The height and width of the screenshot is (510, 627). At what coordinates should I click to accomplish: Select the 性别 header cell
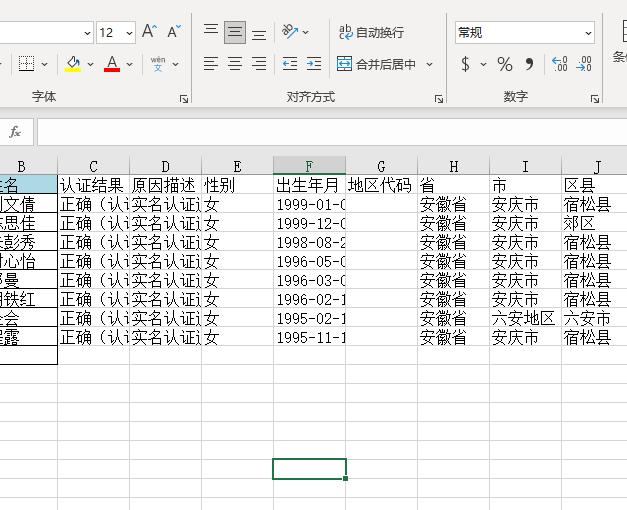tap(238, 185)
